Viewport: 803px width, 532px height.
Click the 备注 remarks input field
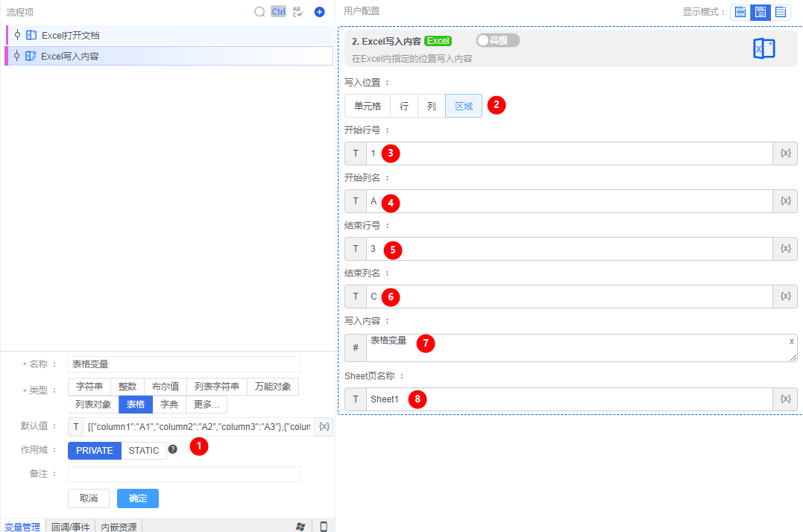point(183,475)
